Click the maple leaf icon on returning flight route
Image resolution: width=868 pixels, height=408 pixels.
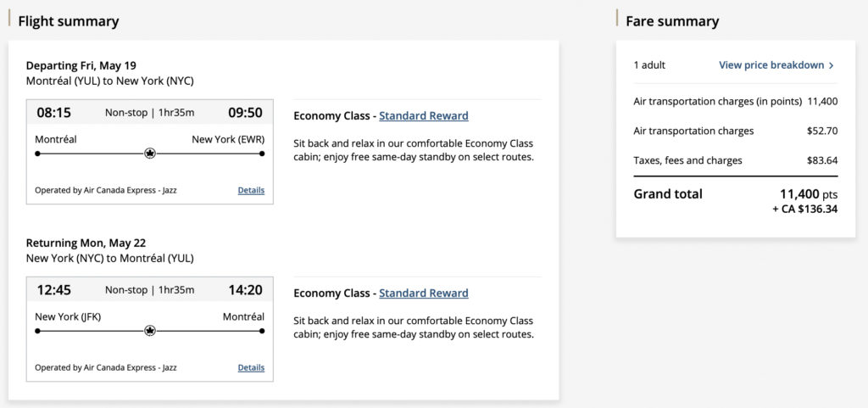150,331
